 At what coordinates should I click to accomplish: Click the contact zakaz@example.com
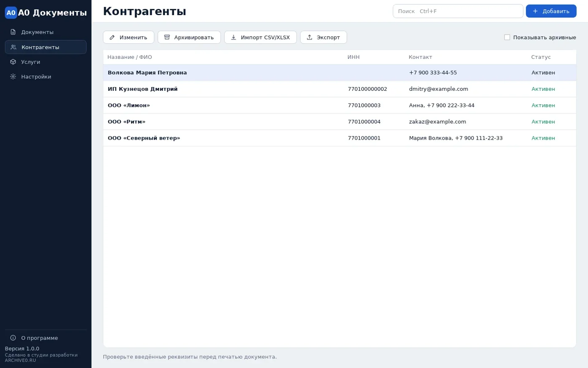[438, 122]
